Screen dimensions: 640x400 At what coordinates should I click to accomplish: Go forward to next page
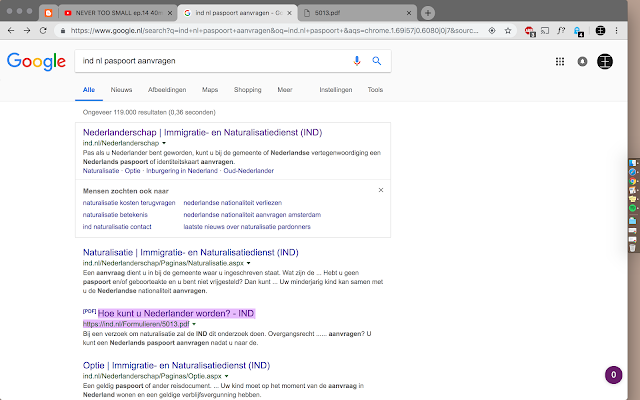[x=27, y=31]
